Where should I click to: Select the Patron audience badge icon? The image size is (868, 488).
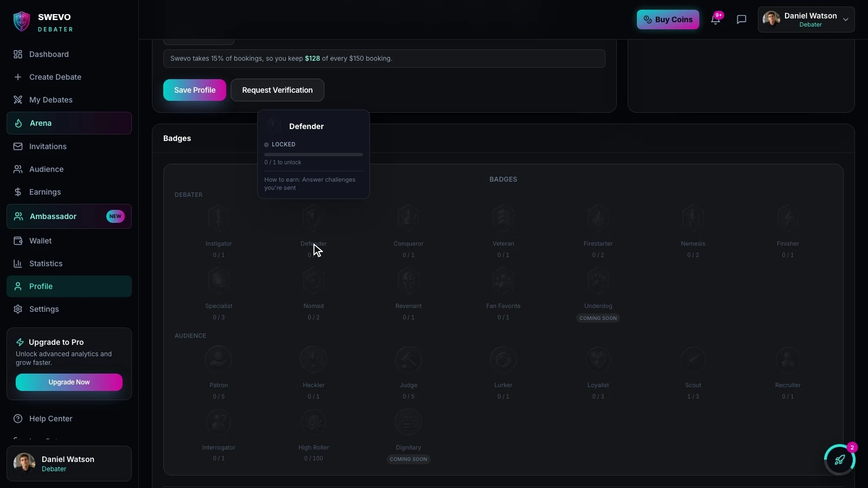pyautogui.click(x=219, y=359)
